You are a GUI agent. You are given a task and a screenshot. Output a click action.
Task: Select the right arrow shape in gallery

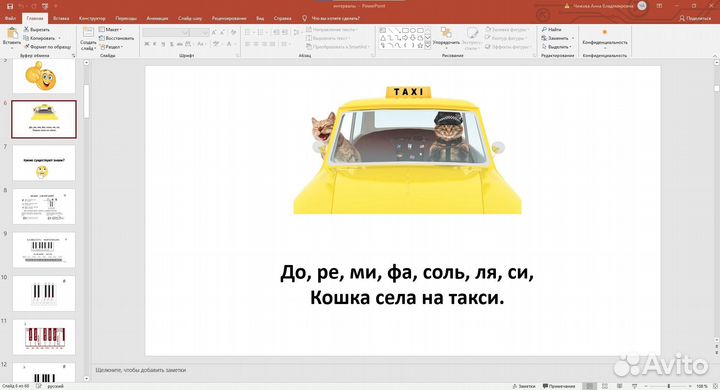[x=405, y=38]
